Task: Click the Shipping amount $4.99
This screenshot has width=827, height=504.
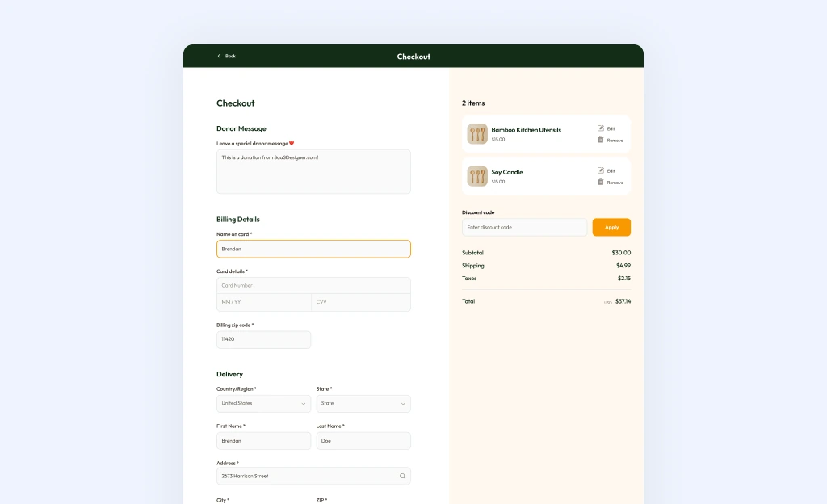Action: [x=623, y=266]
